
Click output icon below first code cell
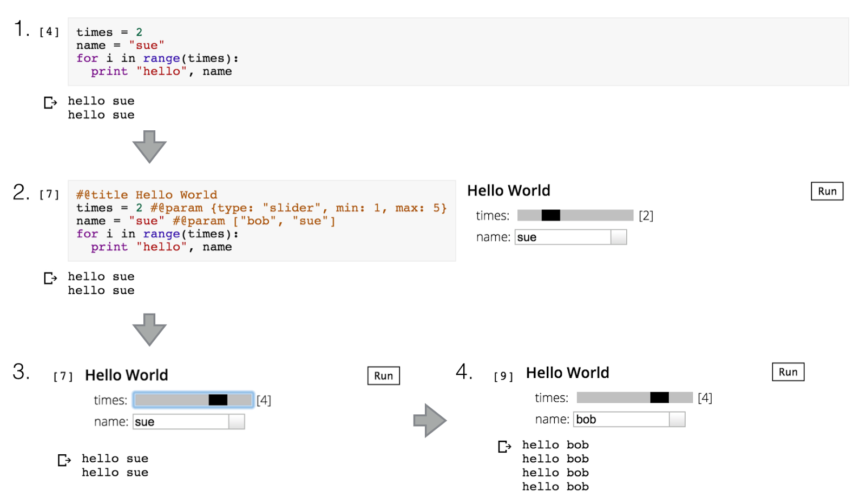tap(50, 102)
